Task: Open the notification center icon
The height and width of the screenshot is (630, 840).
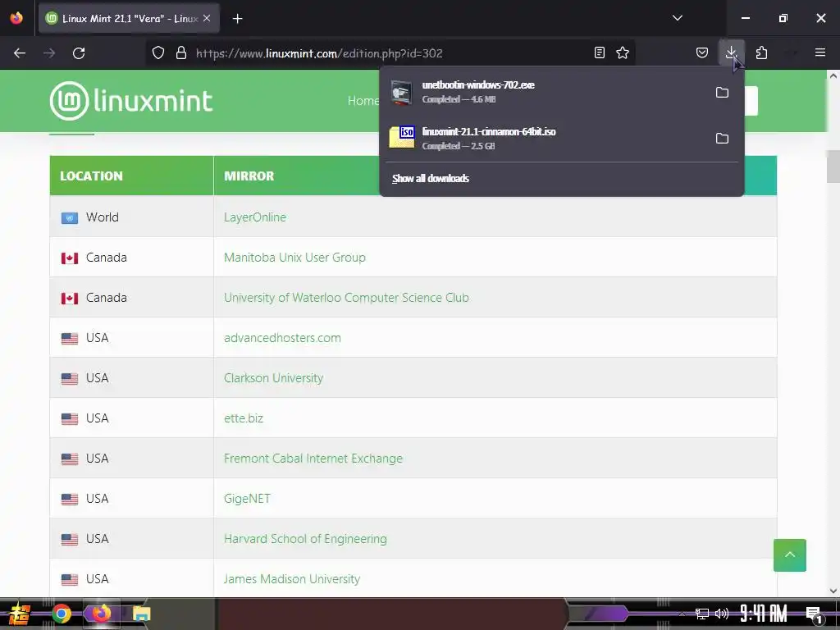Action: [814, 614]
